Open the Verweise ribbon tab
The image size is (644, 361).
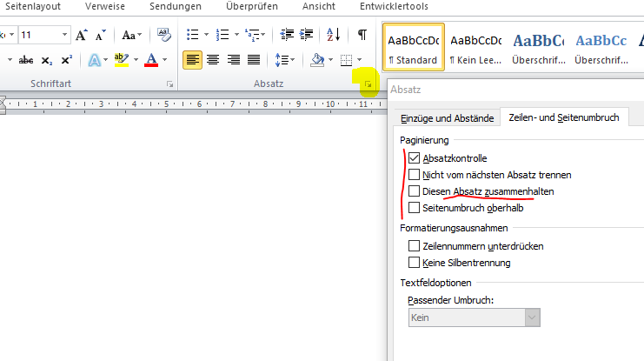click(105, 7)
